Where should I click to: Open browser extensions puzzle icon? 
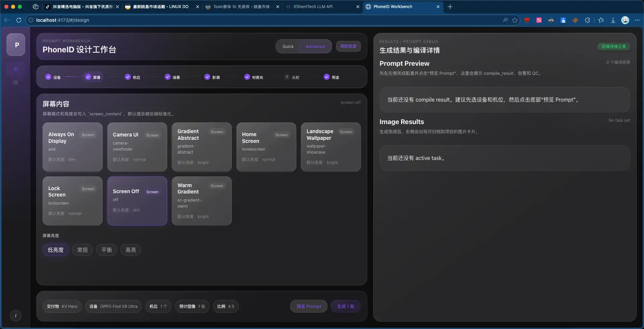tap(587, 20)
